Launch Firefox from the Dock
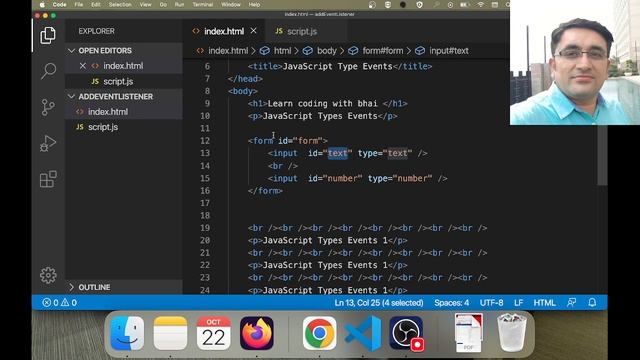The width and height of the screenshot is (640, 360). pyautogui.click(x=257, y=333)
